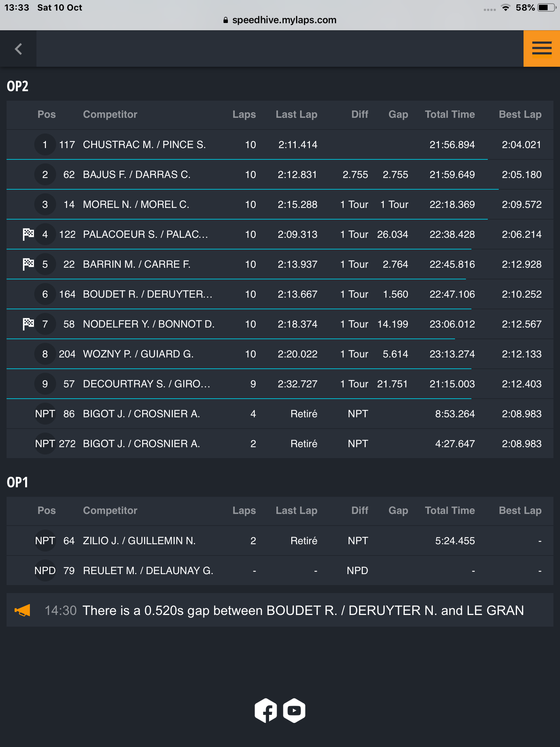This screenshot has height=747, width=560.
Task: Open the Facebook hexagon icon
Action: click(x=266, y=710)
